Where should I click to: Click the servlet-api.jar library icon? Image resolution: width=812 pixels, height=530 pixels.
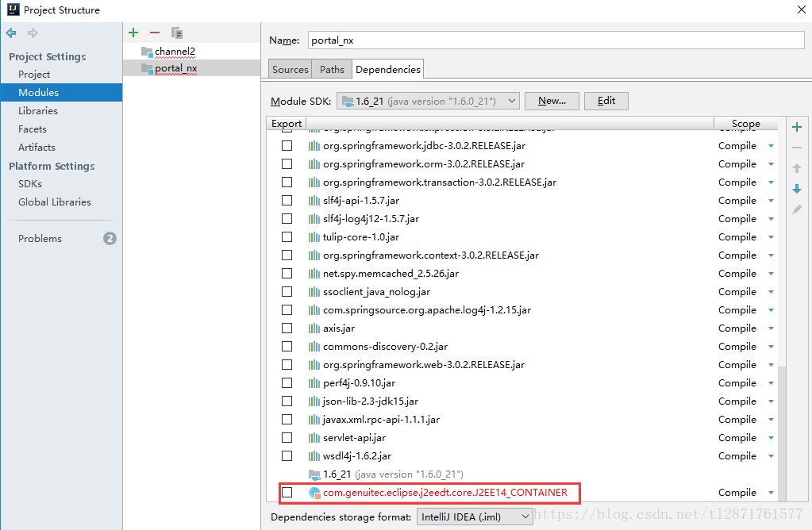pyautogui.click(x=314, y=438)
